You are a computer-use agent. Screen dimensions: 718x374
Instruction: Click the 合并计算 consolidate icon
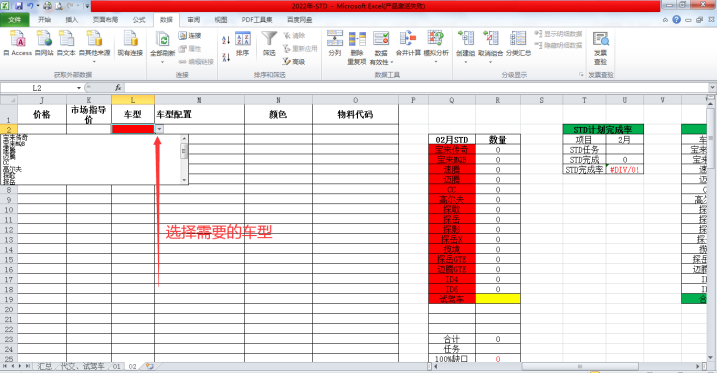coord(408,39)
